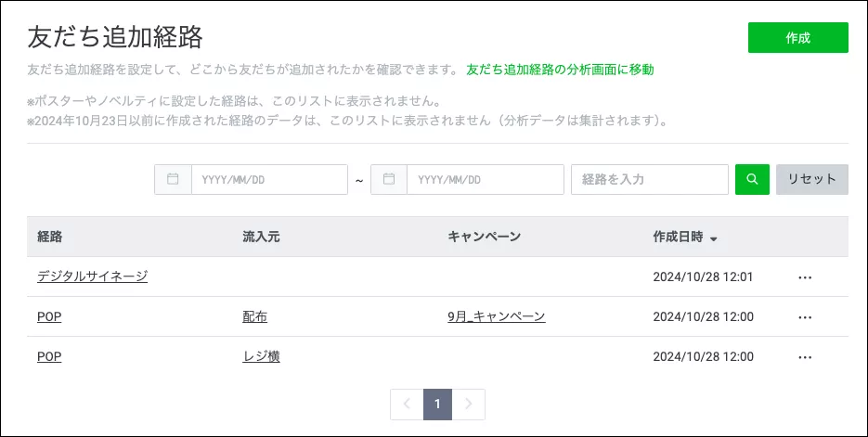Screen dimensions: 868x437
Task: Select page 1 in pagination
Action: tap(437, 405)
